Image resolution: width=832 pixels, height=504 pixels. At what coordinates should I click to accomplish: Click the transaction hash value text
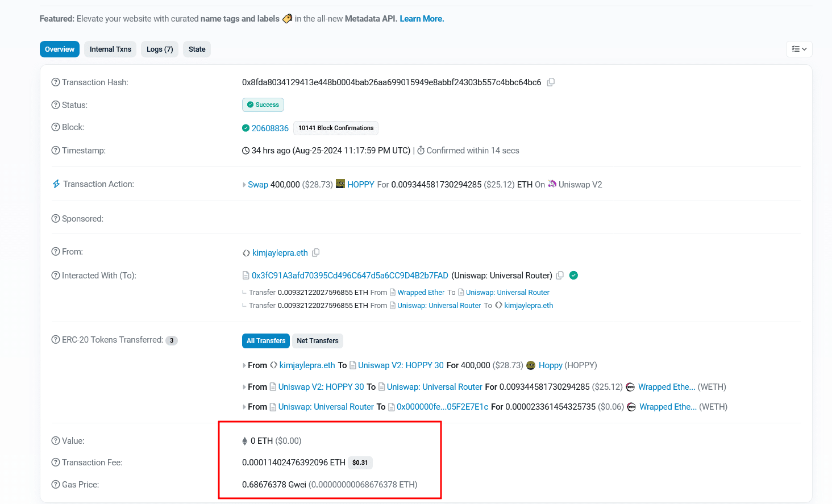coord(392,82)
